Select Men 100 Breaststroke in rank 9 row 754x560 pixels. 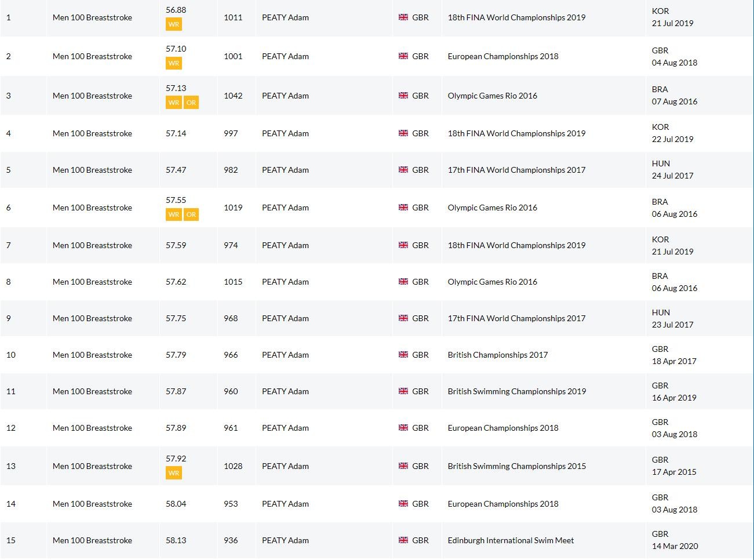coord(92,318)
